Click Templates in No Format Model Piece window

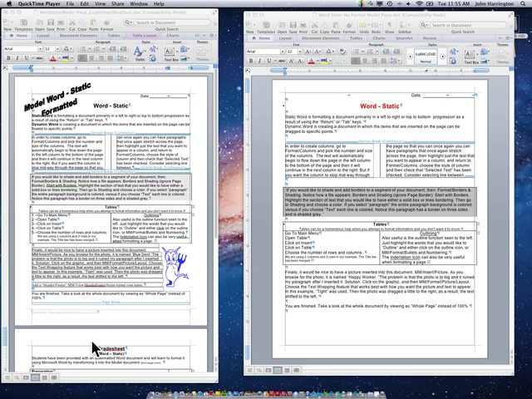[x=266, y=25]
